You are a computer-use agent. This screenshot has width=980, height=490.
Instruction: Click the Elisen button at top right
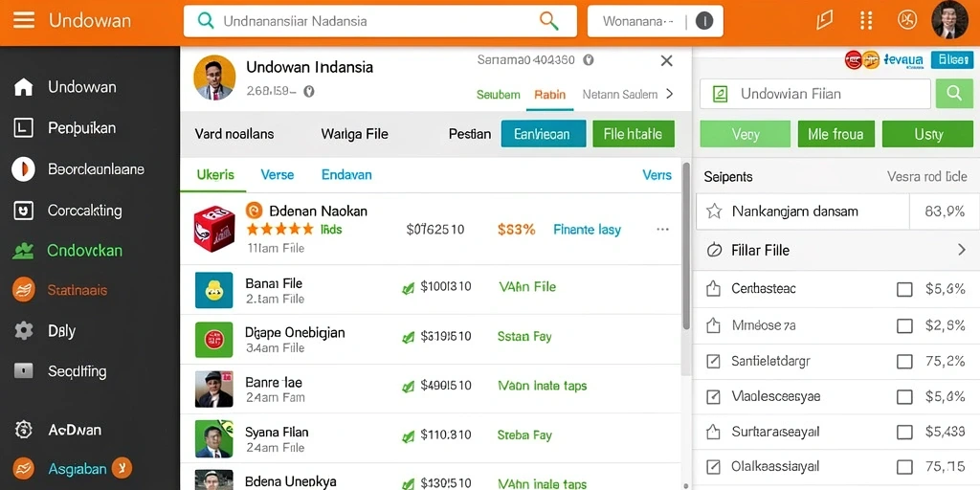pos(952,59)
